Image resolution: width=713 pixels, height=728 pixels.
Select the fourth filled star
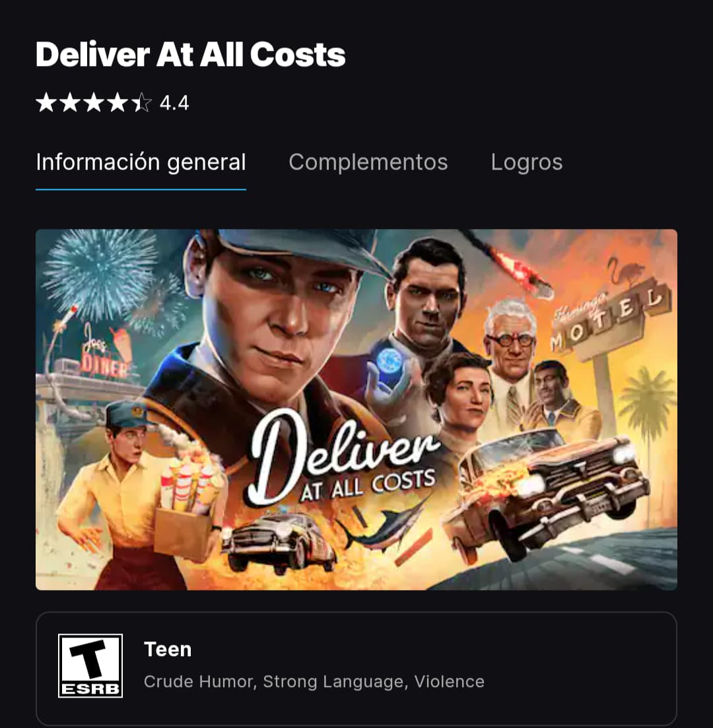pos(118,102)
